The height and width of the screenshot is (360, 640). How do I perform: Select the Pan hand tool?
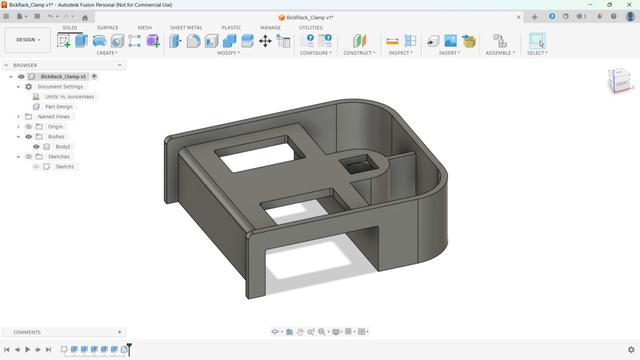point(300,332)
